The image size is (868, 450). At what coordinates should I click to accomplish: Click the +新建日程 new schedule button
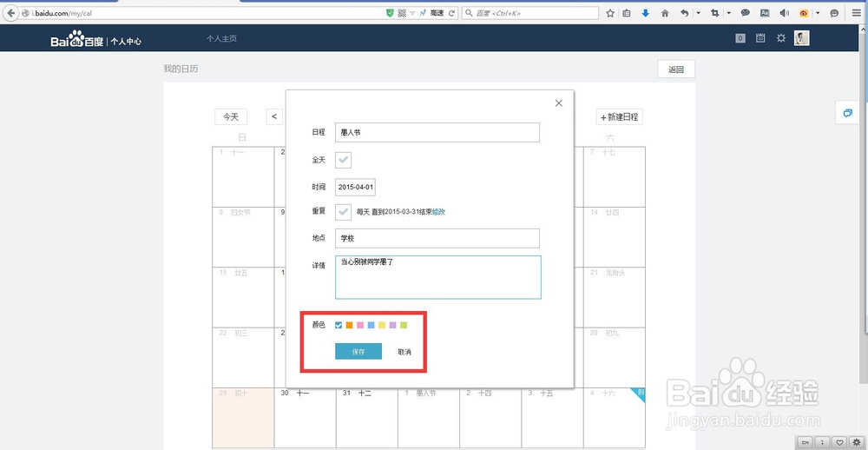[619, 117]
